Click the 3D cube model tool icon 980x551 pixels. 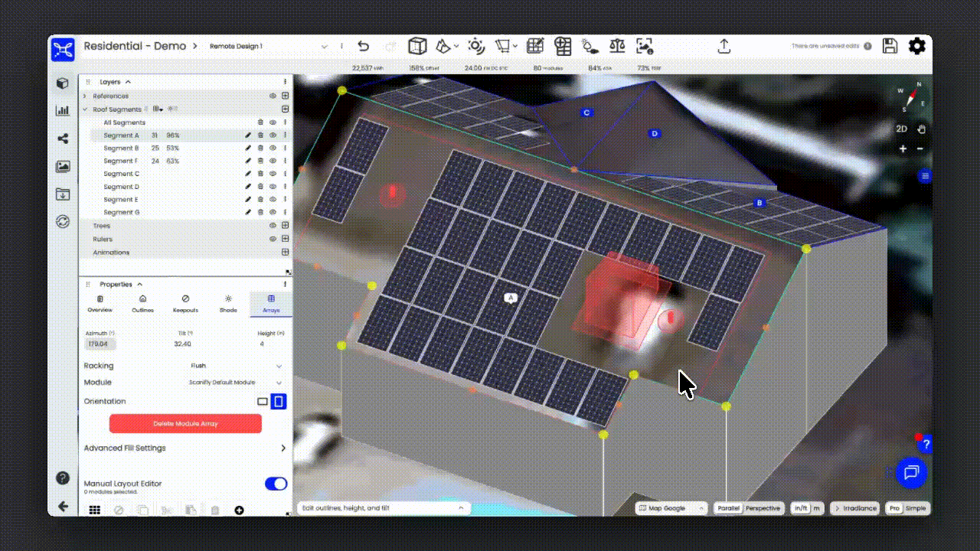pyautogui.click(x=416, y=47)
